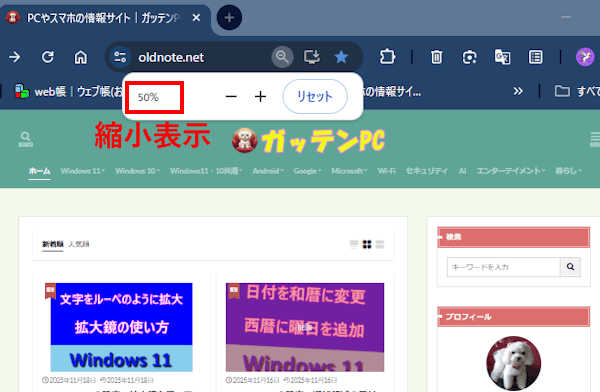Expand the Windows 11 nav dropdown
Image resolution: width=600 pixels, height=392 pixels.
83,171
